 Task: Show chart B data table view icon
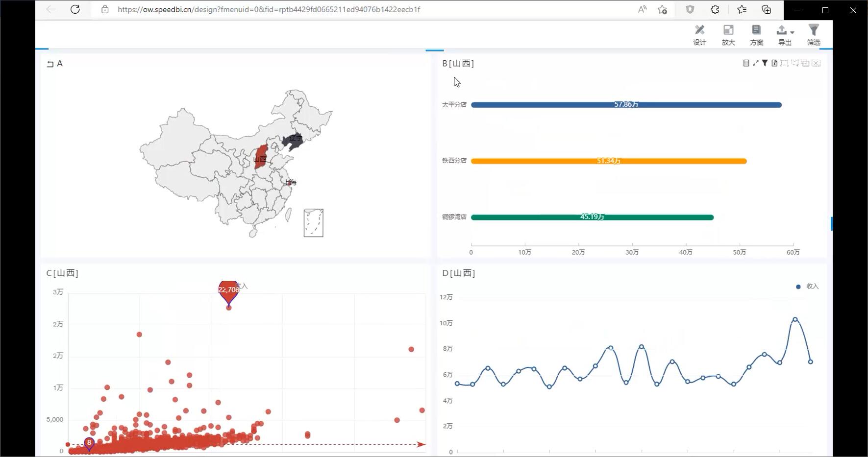[x=746, y=63]
